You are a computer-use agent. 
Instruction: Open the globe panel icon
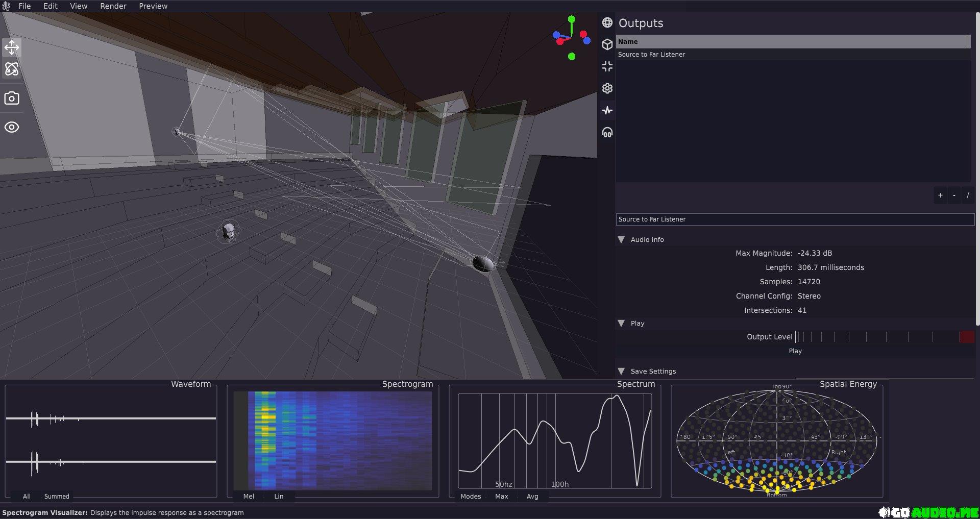pos(607,22)
